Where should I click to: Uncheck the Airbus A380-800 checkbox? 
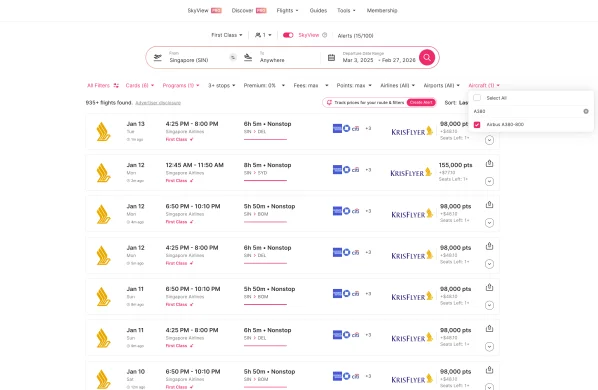pos(477,125)
